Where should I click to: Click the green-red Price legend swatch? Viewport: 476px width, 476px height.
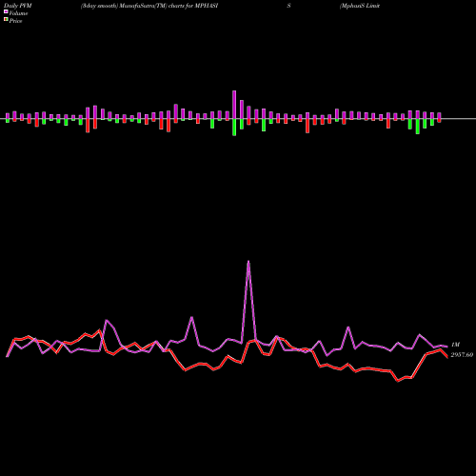click(6, 20)
